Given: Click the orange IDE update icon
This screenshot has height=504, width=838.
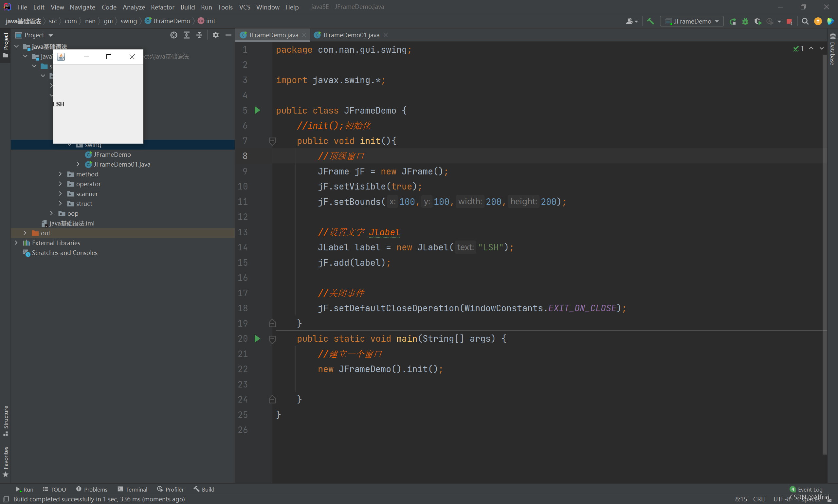Looking at the screenshot, I should (x=818, y=21).
